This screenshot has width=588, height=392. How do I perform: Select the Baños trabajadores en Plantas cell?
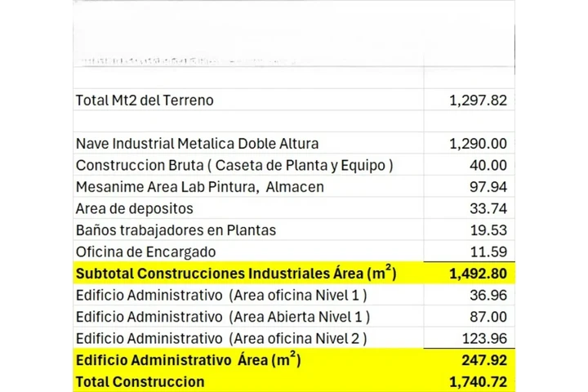(x=176, y=229)
